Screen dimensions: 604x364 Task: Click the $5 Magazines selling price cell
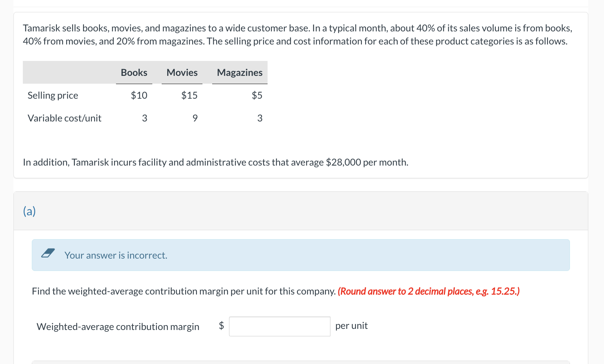click(x=257, y=95)
